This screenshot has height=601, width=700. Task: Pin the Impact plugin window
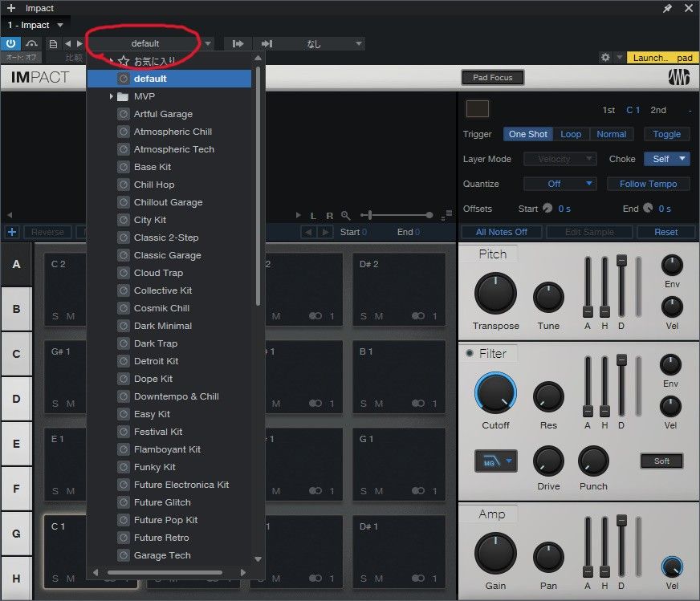[668, 8]
